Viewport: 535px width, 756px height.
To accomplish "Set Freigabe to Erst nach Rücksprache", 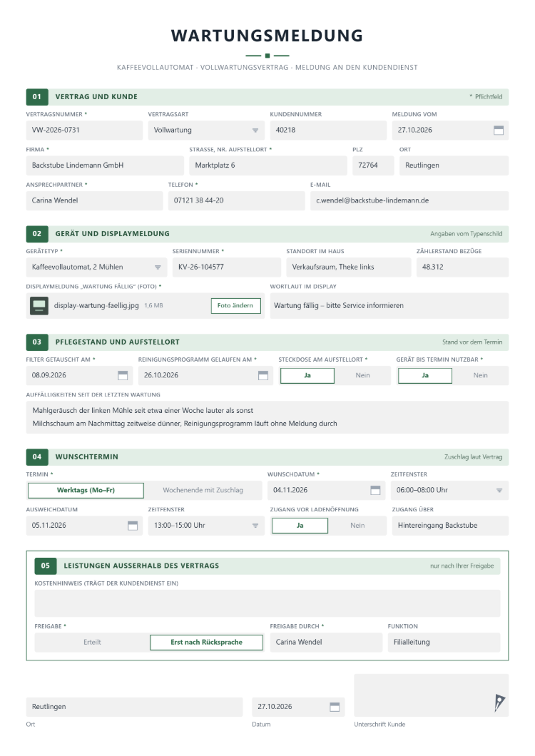I will 206,642.
